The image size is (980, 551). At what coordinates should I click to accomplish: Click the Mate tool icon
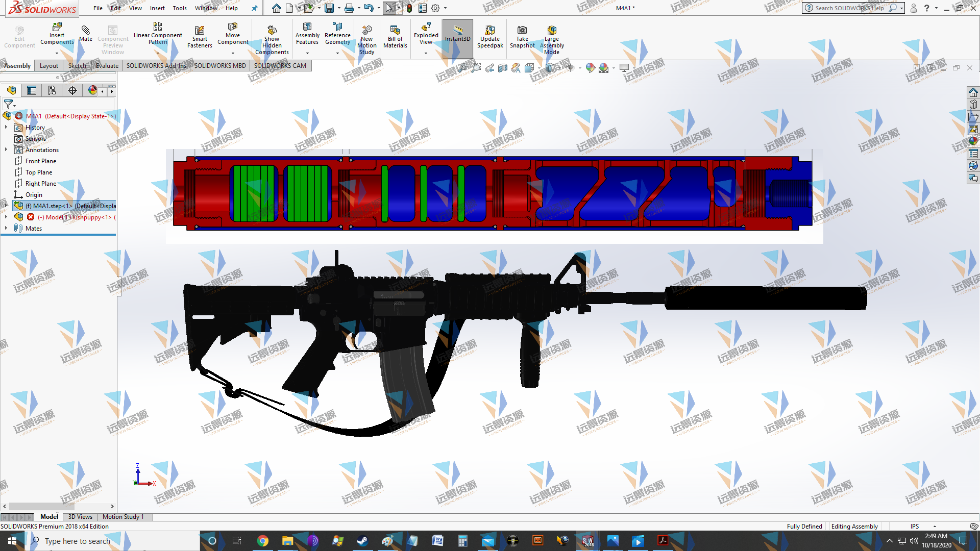86,31
